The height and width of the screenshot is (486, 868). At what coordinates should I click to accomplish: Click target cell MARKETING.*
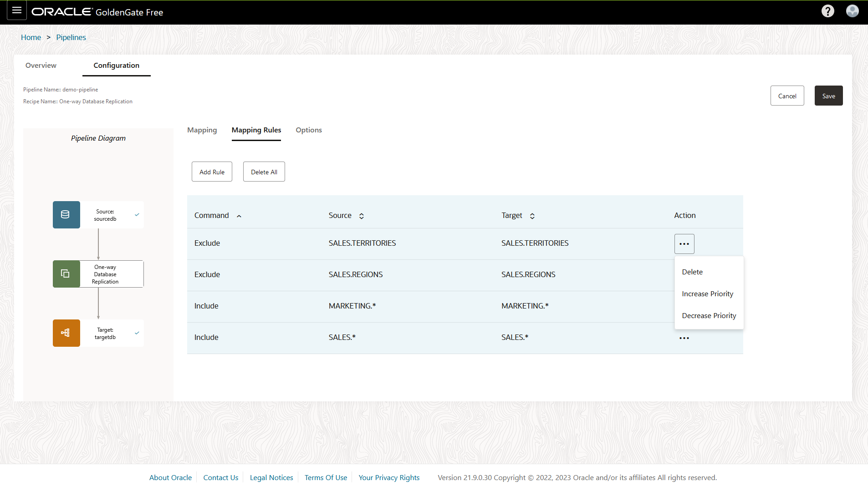pyautogui.click(x=525, y=306)
